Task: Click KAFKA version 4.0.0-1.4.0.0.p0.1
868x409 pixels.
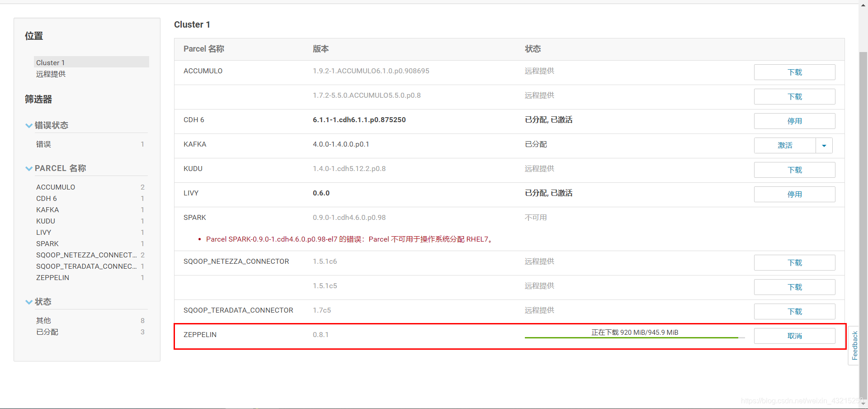Action: coord(341,144)
